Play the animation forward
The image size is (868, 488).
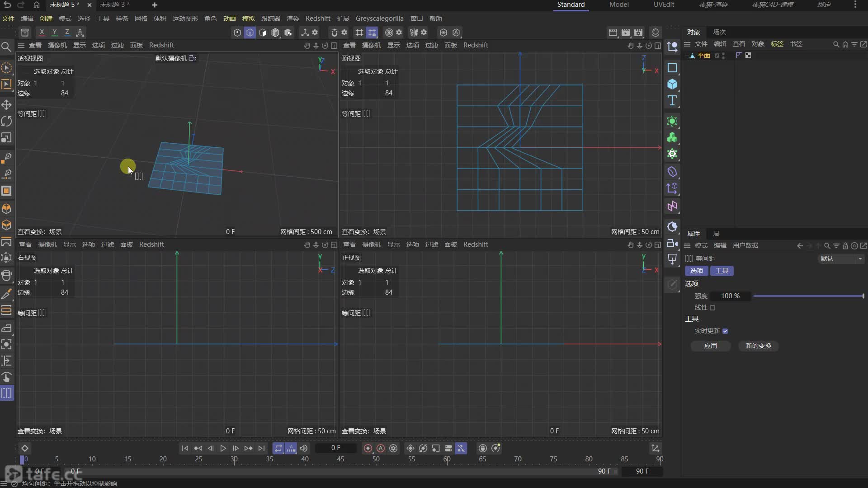(223, 448)
